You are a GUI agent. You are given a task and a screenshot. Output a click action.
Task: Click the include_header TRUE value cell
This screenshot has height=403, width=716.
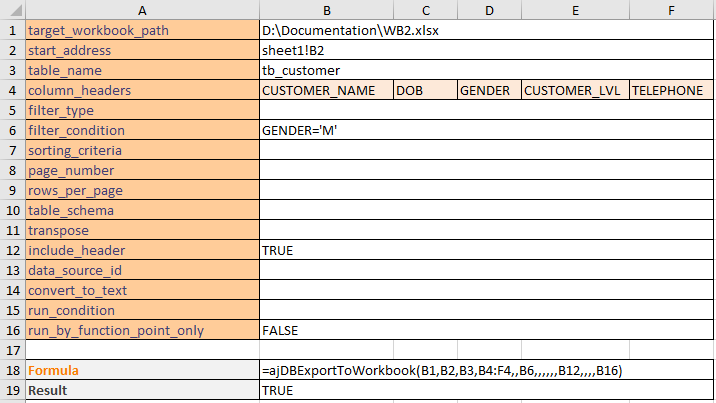486,250
